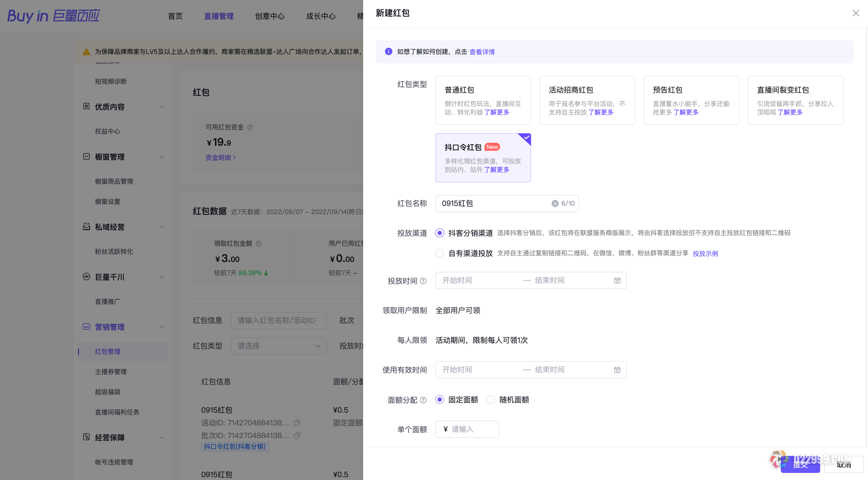This screenshot has height=480, width=868.
Task: Open the calendar icon in 使用有效时间 field
Action: coord(617,370)
